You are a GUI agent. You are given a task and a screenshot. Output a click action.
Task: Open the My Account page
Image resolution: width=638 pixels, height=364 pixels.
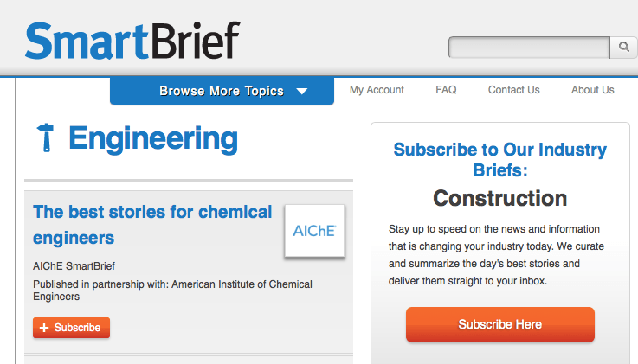(x=377, y=90)
